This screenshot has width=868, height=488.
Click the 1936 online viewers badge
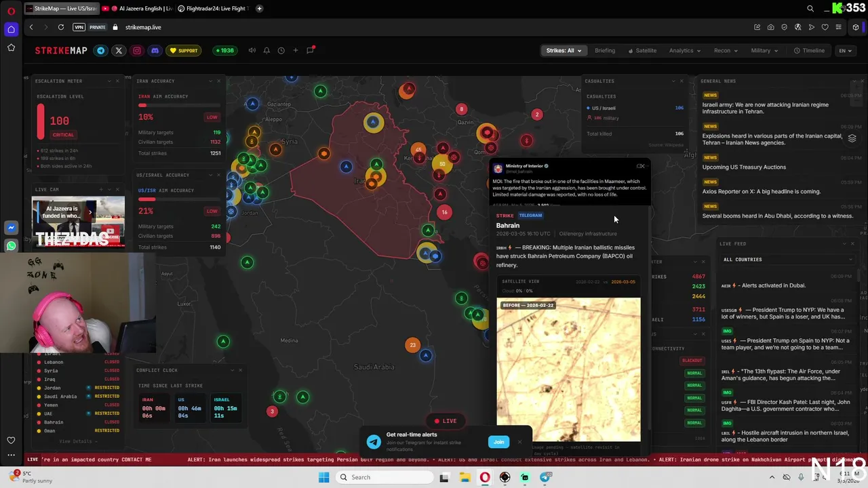coord(224,51)
